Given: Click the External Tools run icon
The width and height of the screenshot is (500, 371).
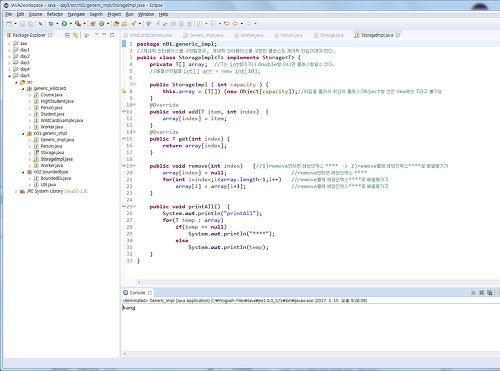Looking at the screenshot, I should [x=78, y=24].
